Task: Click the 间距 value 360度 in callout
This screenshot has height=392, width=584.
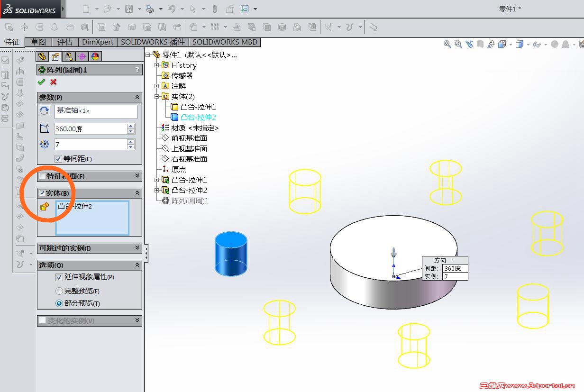Action: [455, 268]
